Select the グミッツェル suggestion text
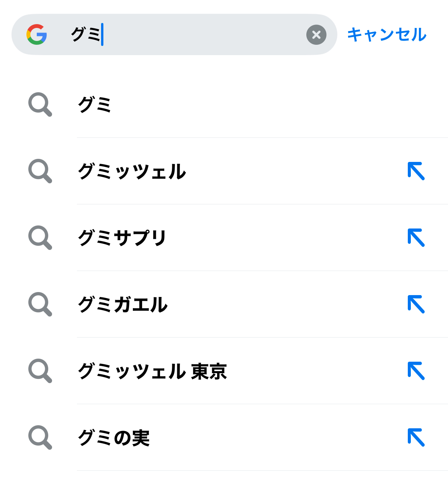Screen dimensions: 448x488 click(132, 171)
